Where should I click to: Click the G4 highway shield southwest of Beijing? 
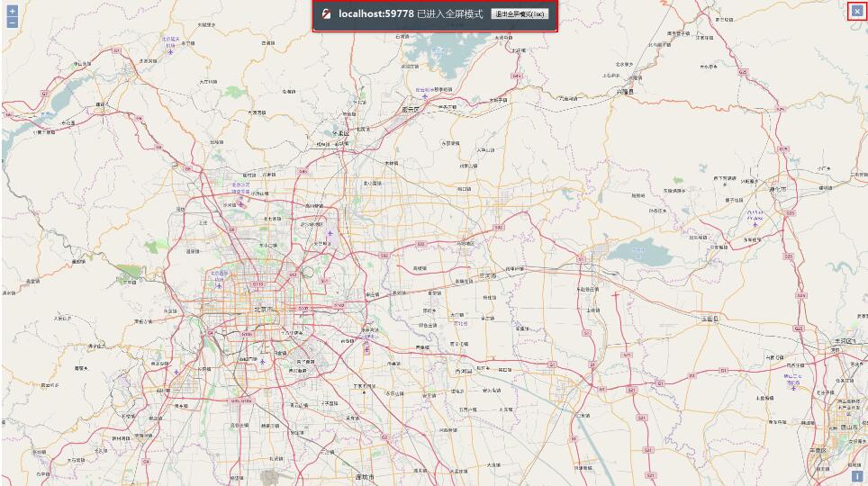(211, 333)
